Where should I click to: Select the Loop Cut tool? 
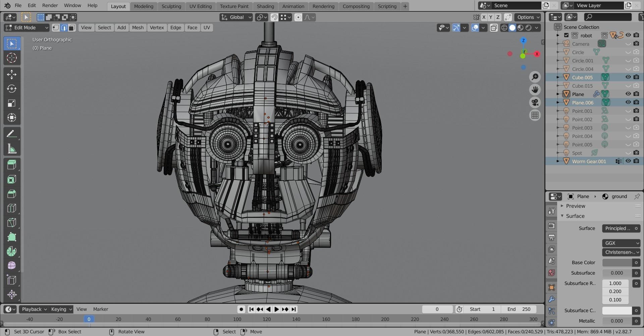click(x=12, y=208)
